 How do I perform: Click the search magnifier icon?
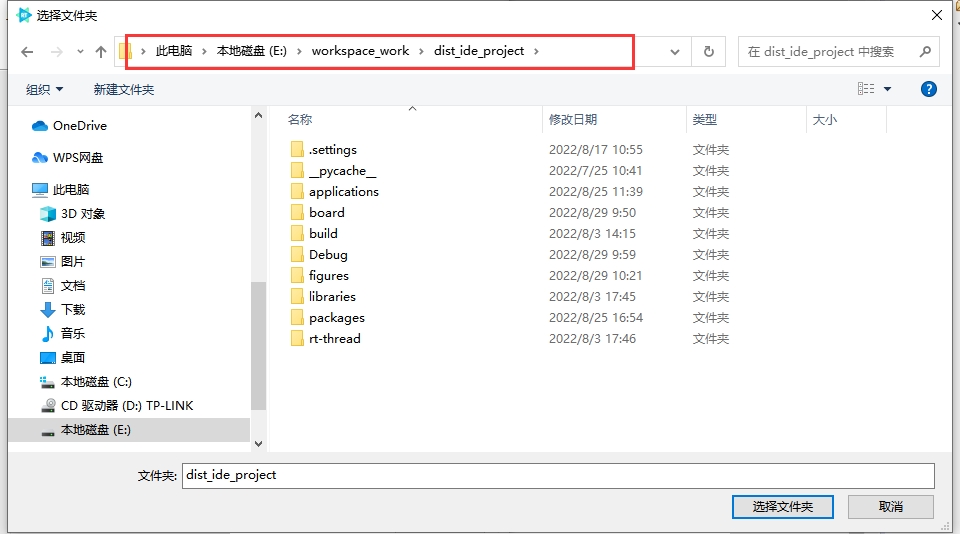coord(925,51)
